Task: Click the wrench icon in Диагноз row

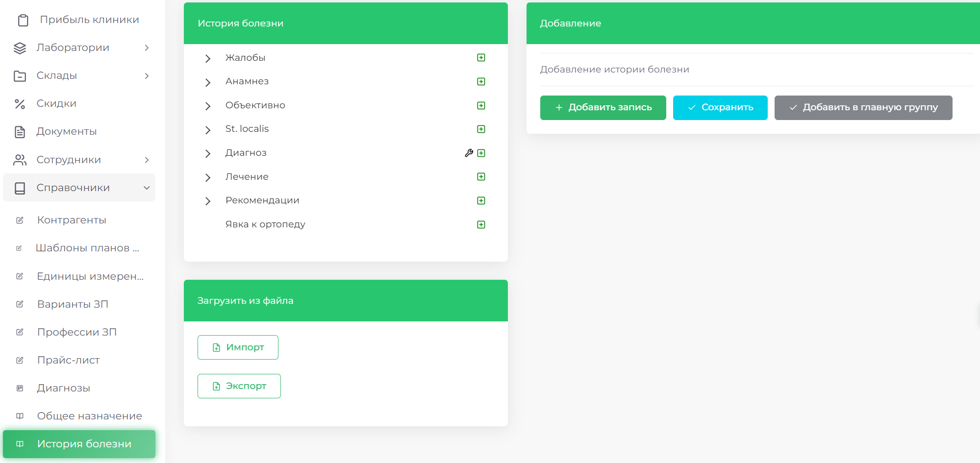Action: tap(469, 153)
